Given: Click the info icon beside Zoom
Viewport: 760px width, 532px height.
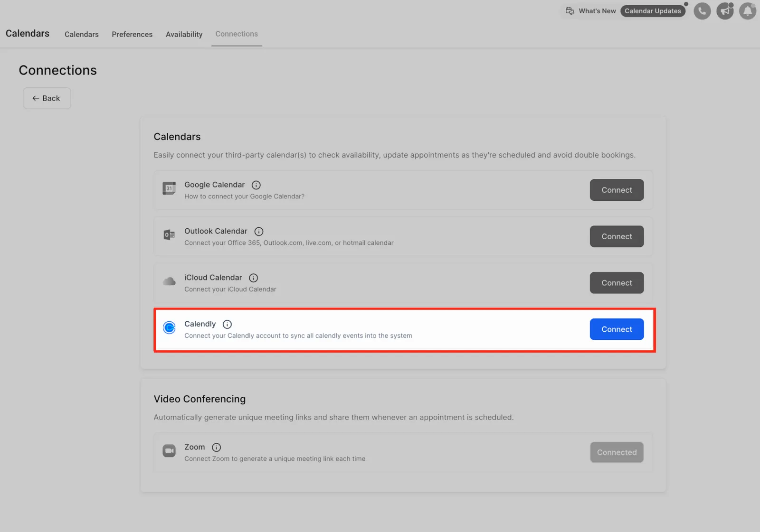Looking at the screenshot, I should 217,448.
